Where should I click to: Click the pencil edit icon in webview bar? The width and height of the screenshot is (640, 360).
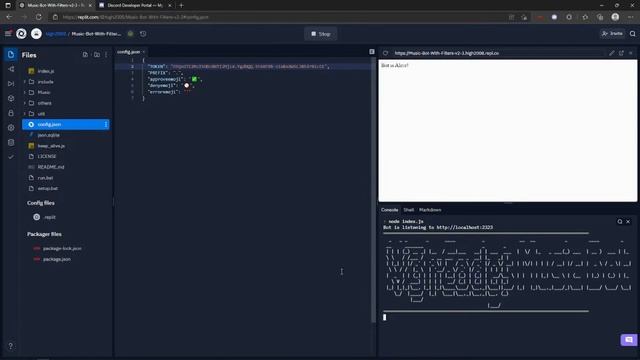(611, 53)
